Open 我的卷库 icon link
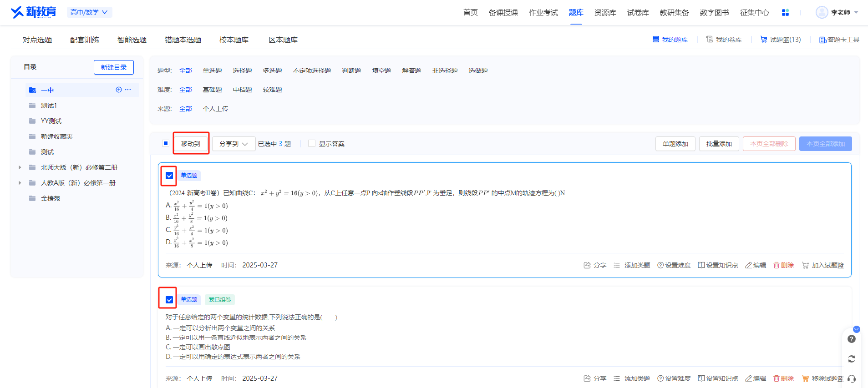This screenshot has height=388, width=868. coord(709,40)
